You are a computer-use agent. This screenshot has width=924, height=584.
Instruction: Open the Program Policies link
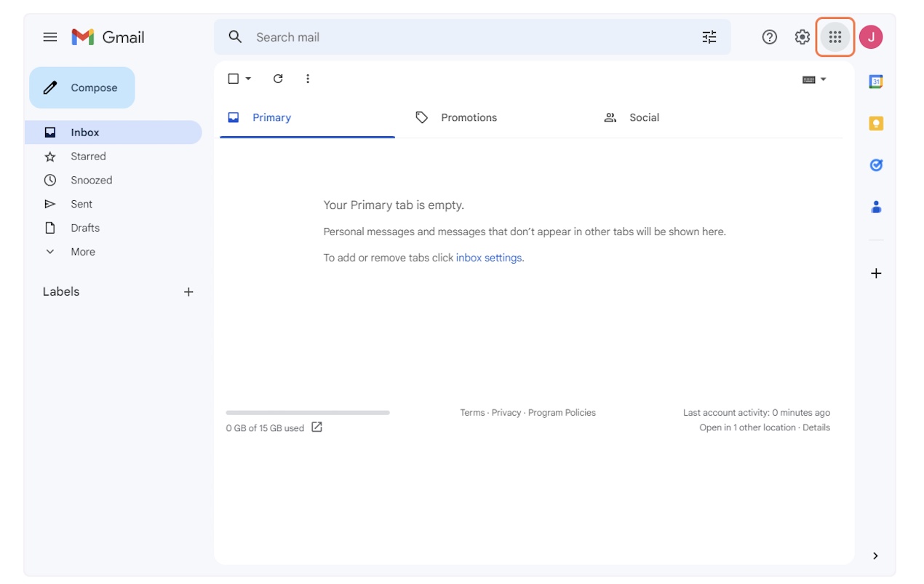coord(562,413)
